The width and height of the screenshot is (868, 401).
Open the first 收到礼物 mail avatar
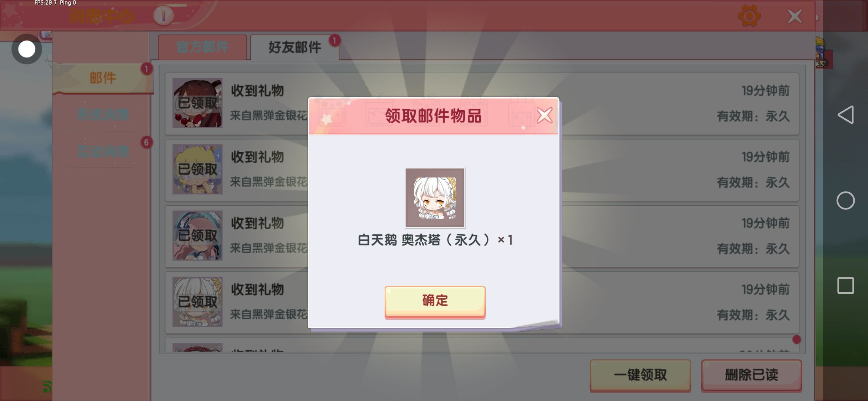click(x=197, y=103)
